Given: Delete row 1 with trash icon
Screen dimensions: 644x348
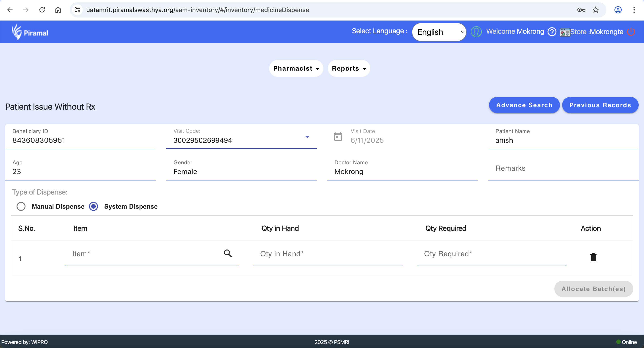Looking at the screenshot, I should click(593, 257).
